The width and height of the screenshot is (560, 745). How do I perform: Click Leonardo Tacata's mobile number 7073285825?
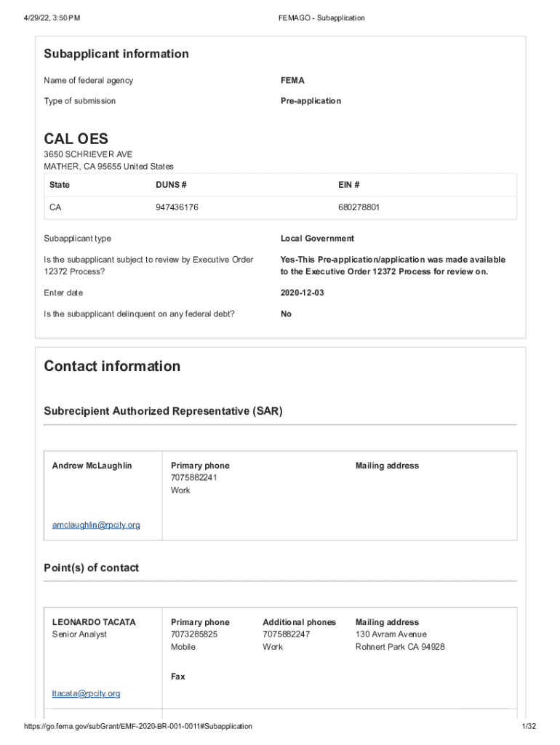(194, 634)
